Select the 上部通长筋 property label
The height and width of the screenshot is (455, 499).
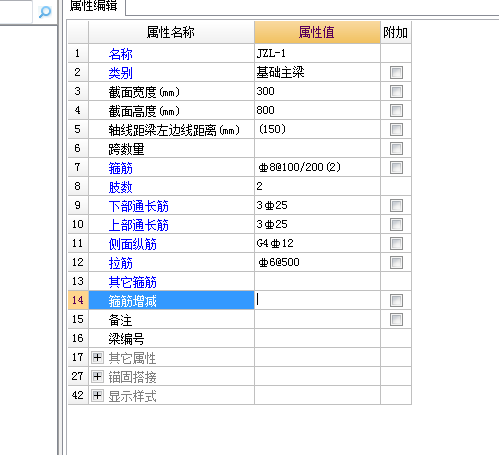tap(139, 225)
